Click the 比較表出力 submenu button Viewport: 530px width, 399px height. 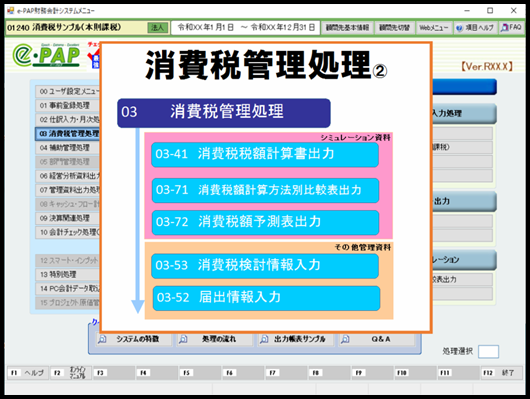462,279
